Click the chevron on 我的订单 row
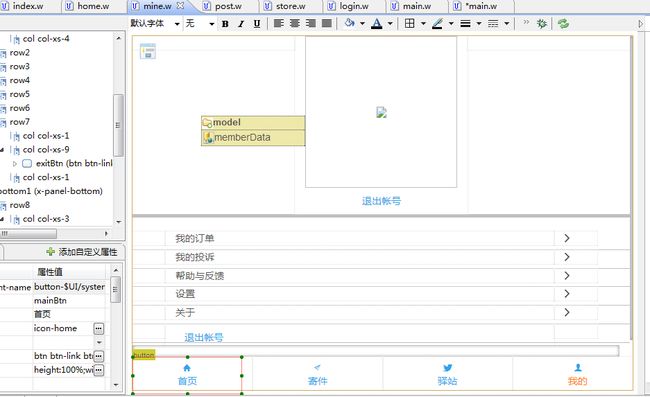This screenshot has height=397, width=650. pos(567,238)
